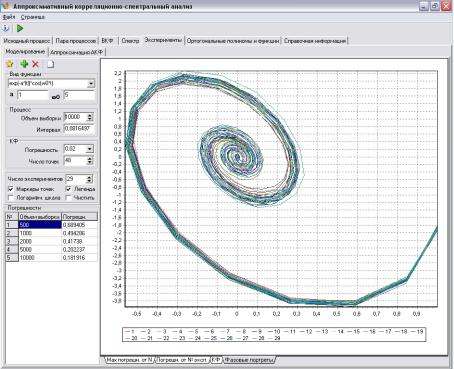The width and height of the screenshot is (454, 369).
Task: Select table cell with value 5000
Action: coord(40,249)
